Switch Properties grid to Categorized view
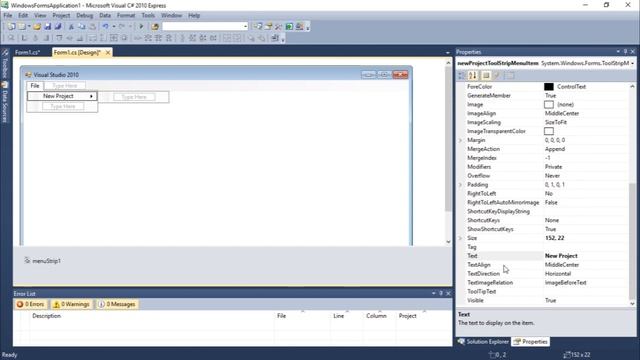640x360 pixels. pos(462,76)
